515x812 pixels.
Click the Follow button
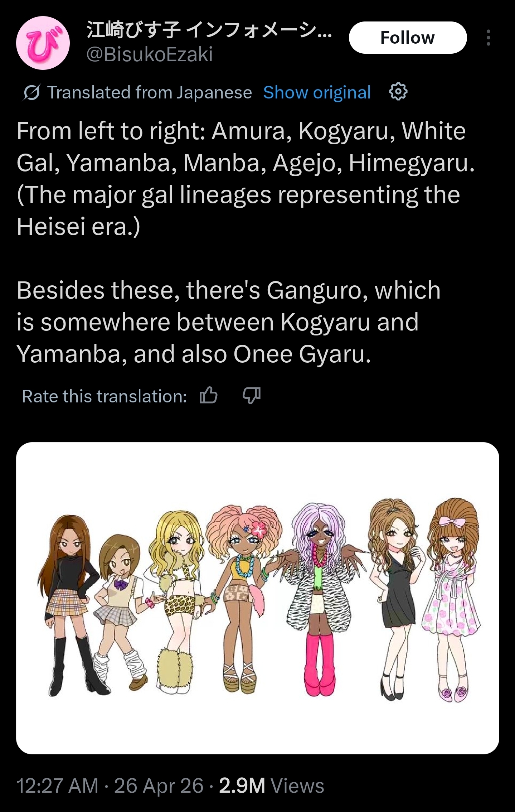(x=408, y=38)
